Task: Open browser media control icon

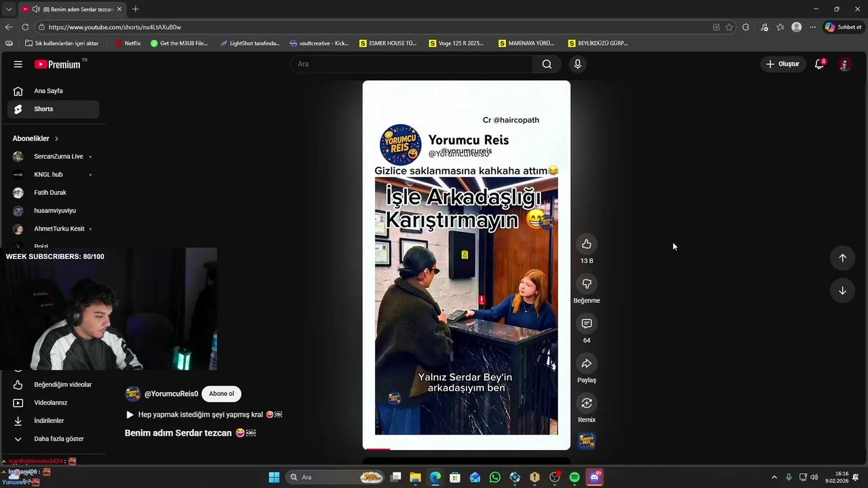Action: (764, 27)
